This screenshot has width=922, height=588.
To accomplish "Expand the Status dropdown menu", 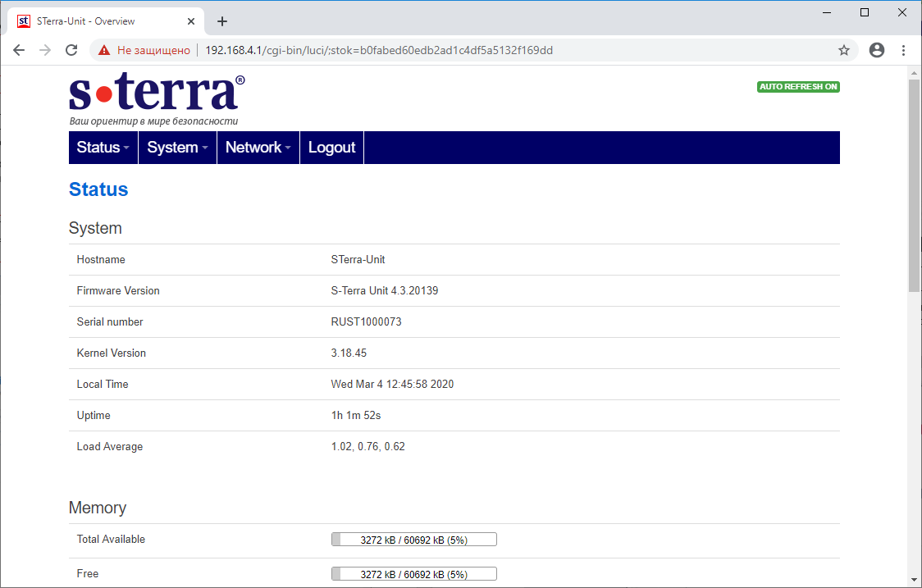I will [x=103, y=147].
